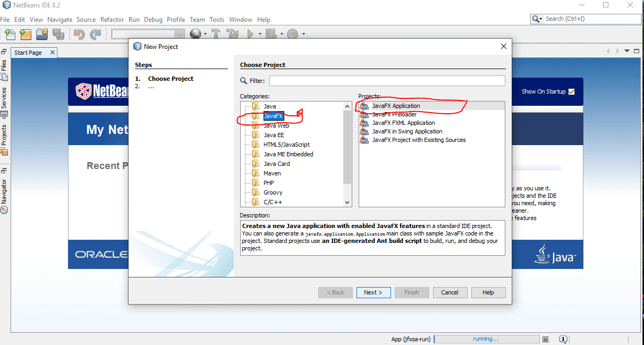Switch to the Start Page tab

click(x=28, y=53)
